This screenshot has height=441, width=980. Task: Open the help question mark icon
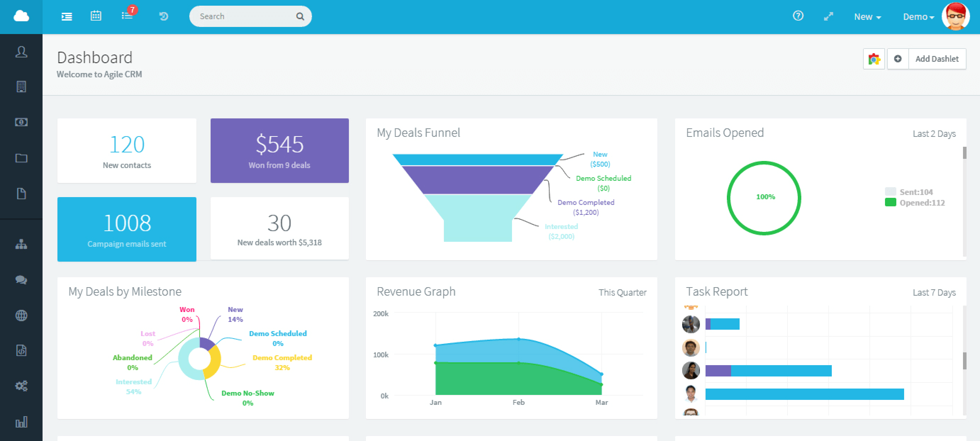(798, 16)
